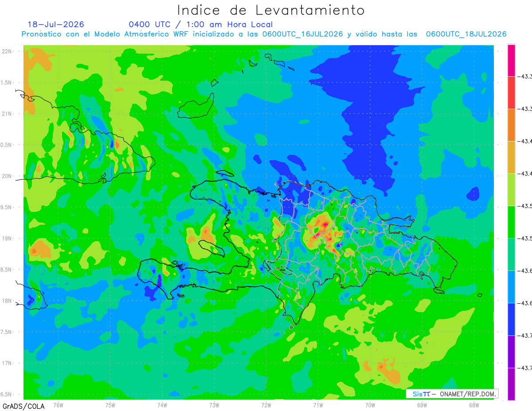Pick the yellow-orange color bar swatch
The image size is (532, 411).
[x=511, y=157]
